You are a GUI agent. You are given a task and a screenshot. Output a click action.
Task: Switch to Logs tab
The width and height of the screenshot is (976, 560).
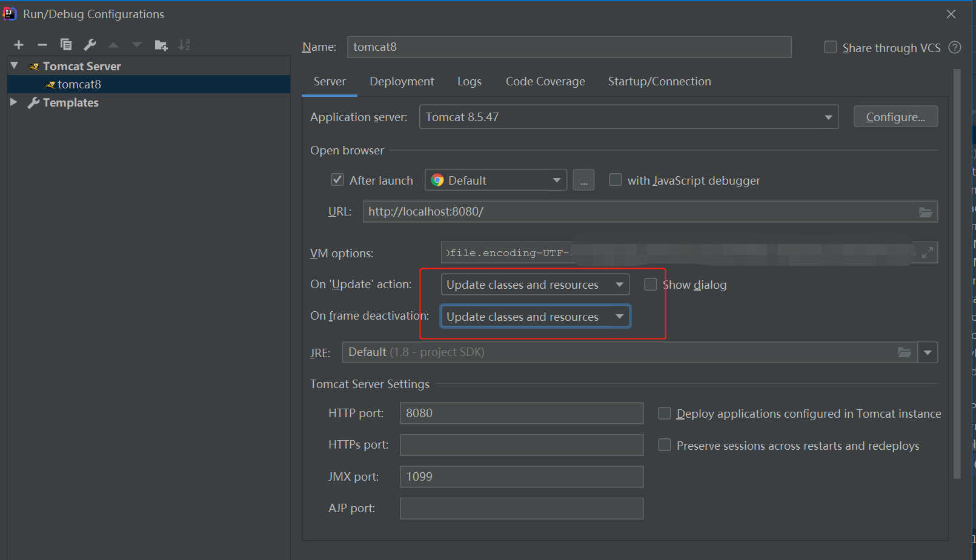(x=470, y=82)
